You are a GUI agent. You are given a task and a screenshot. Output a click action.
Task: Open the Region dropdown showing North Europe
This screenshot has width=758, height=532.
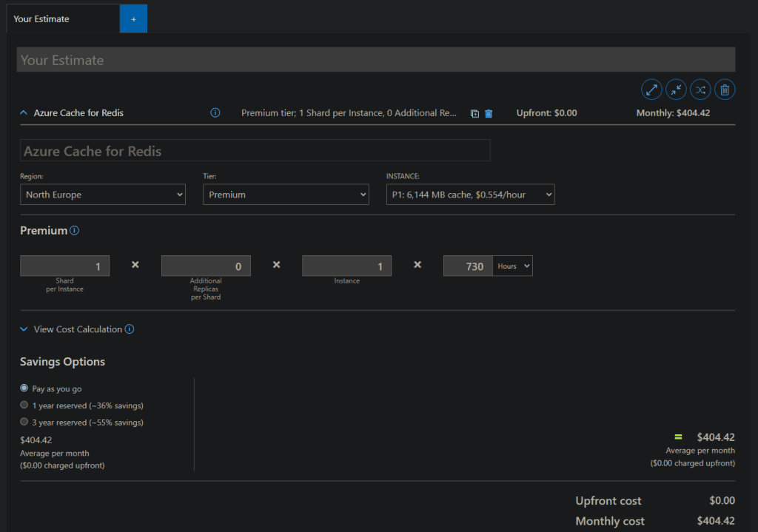coord(102,195)
